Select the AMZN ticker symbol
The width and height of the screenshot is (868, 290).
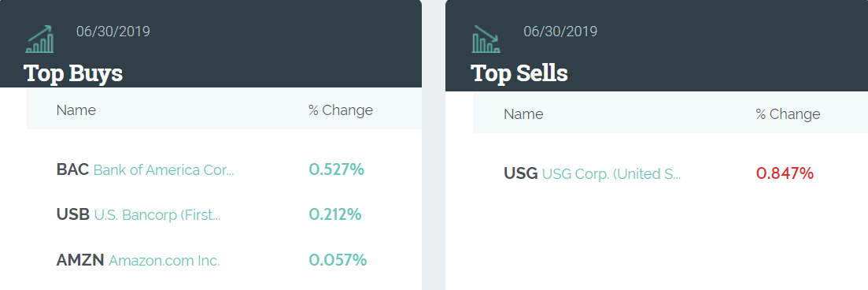pyautogui.click(x=80, y=260)
